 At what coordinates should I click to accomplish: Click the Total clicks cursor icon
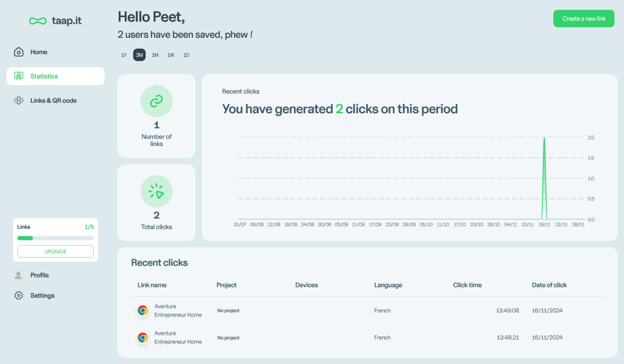[157, 191]
